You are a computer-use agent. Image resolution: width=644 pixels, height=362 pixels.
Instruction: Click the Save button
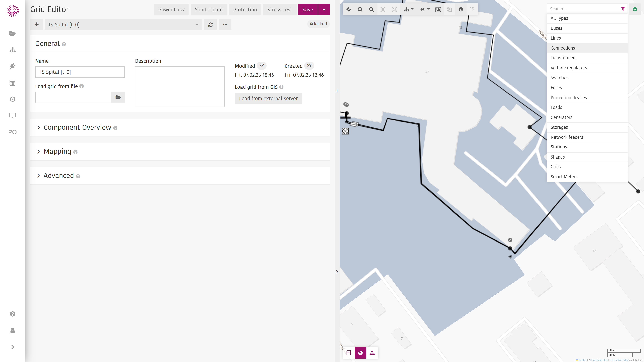pyautogui.click(x=308, y=10)
